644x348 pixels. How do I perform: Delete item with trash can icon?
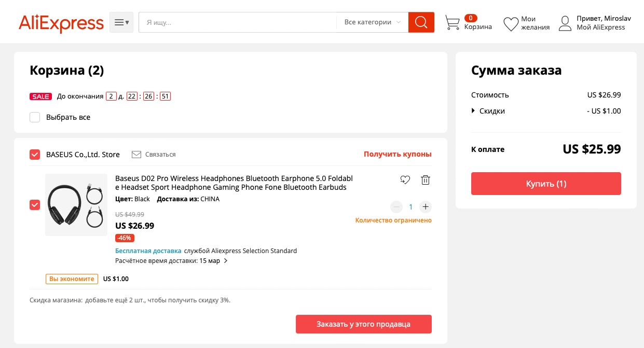(426, 180)
